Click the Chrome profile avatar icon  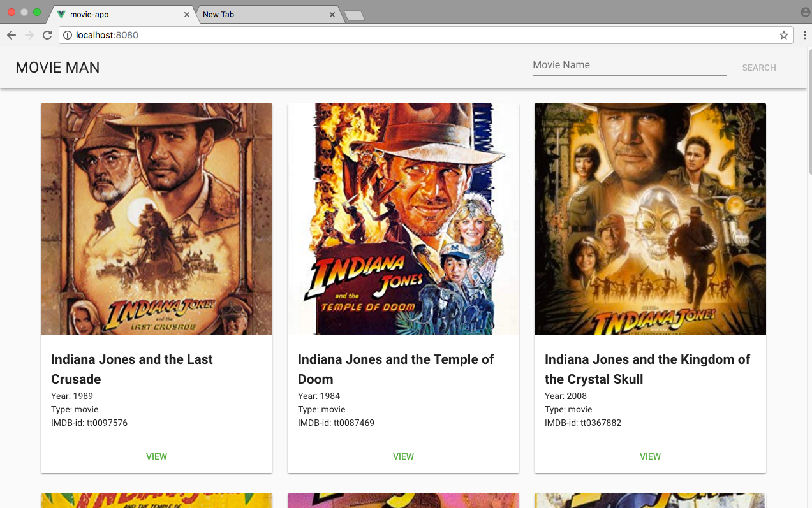(805, 12)
